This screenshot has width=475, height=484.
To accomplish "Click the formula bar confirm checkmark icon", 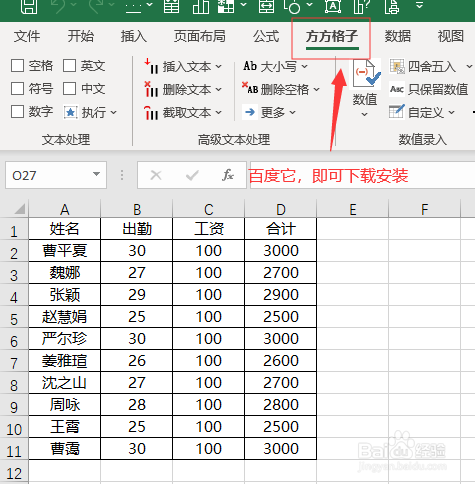I will [x=192, y=175].
